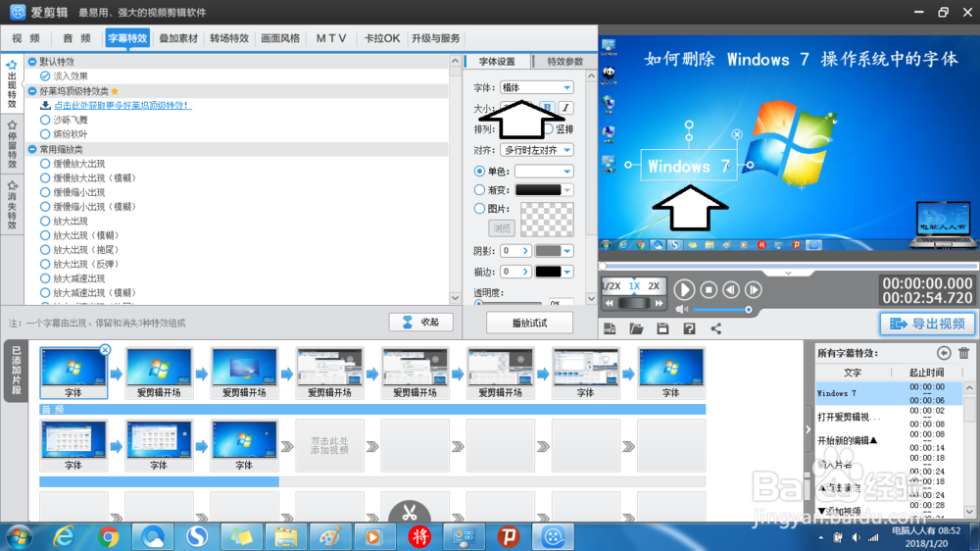980x551 pixels.
Task: Collapse the 默认特效 group
Action: click(x=32, y=62)
